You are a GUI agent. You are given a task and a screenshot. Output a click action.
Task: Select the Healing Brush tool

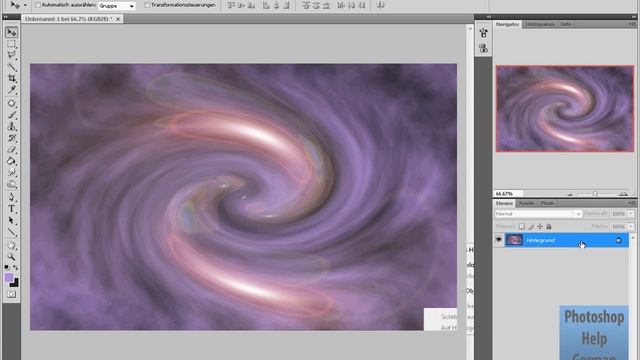tap(11, 103)
